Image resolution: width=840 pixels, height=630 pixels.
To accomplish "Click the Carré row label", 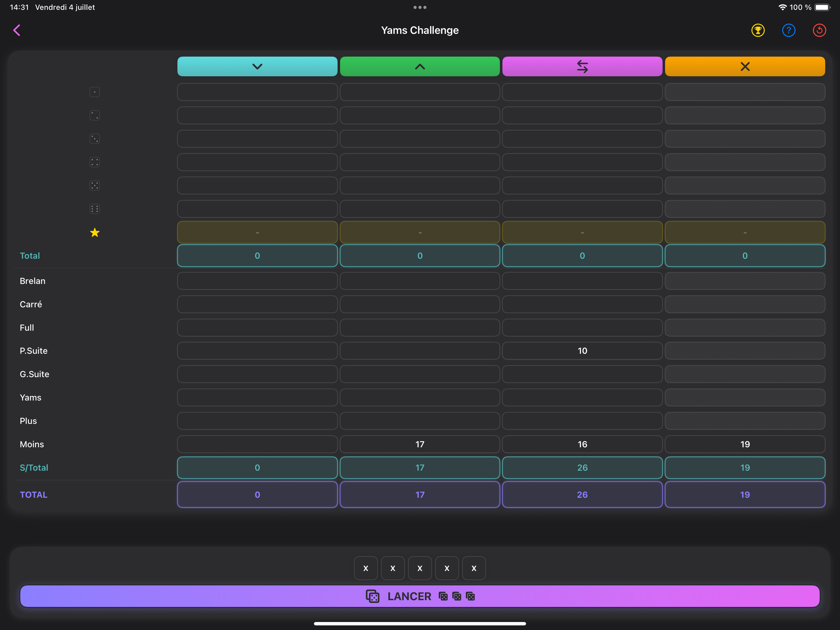I will pyautogui.click(x=31, y=304).
